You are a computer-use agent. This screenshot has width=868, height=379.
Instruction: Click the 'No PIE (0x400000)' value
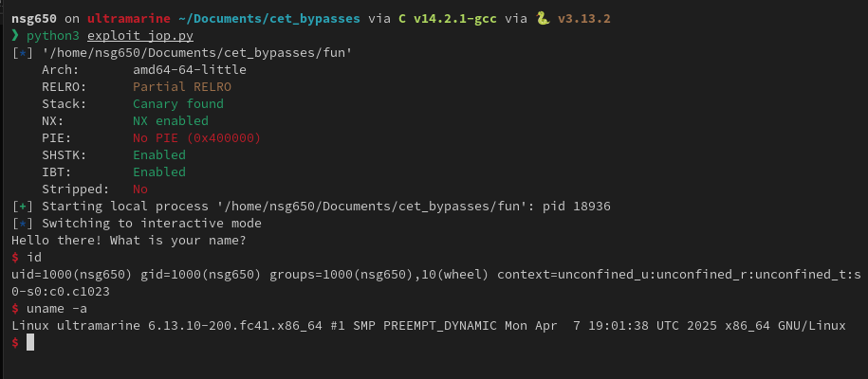197,137
